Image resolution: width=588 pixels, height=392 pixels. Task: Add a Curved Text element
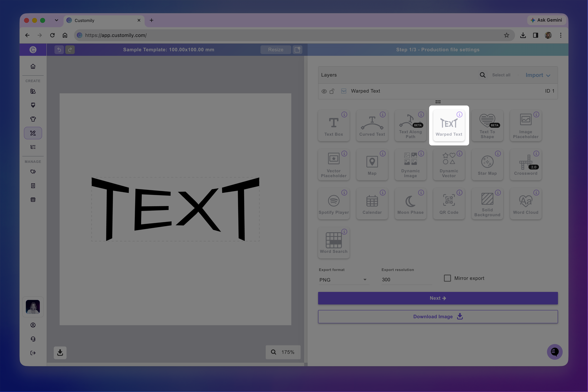[x=372, y=126]
